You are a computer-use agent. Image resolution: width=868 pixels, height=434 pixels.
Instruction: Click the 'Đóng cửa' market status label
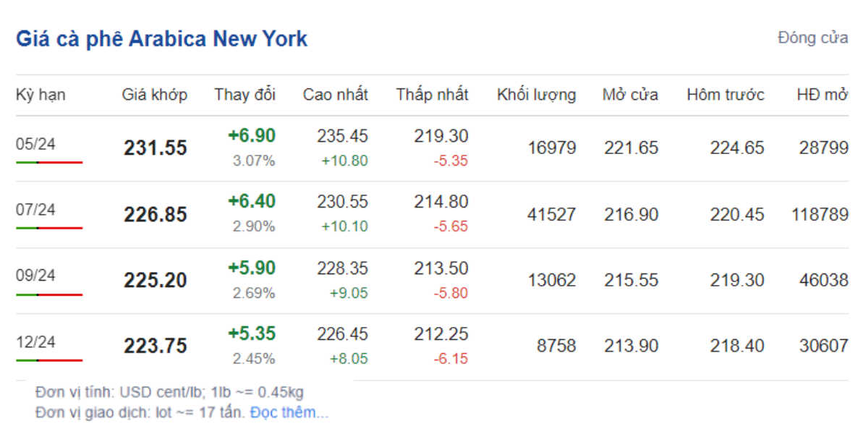[x=813, y=38]
